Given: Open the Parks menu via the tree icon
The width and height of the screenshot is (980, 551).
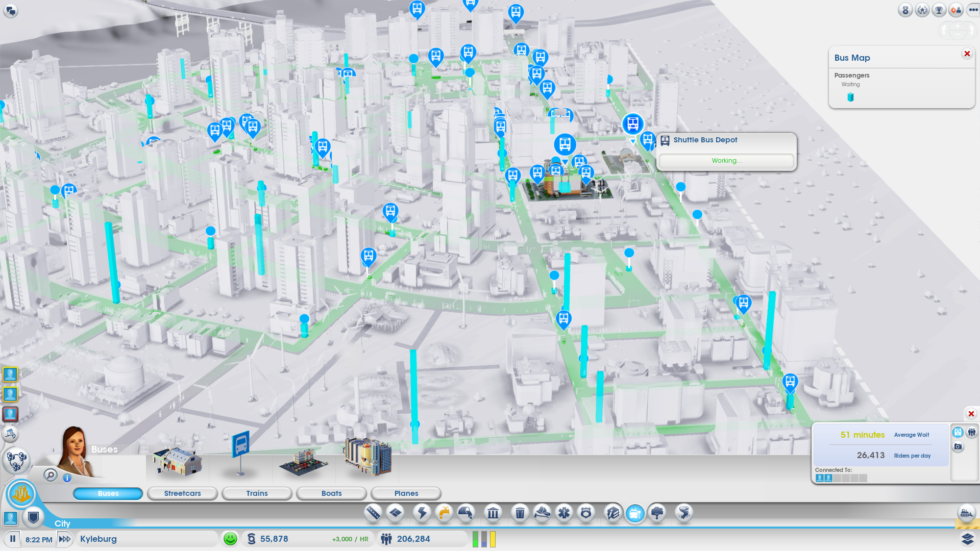Looking at the screenshot, I should point(657,513).
